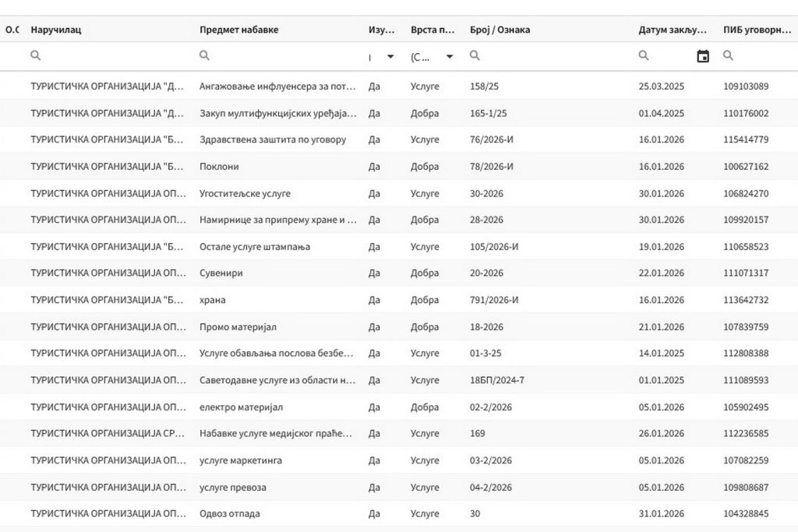Open the calendar date picker icon
Image resolution: width=798 pixels, height=532 pixels.
pyautogui.click(x=703, y=56)
